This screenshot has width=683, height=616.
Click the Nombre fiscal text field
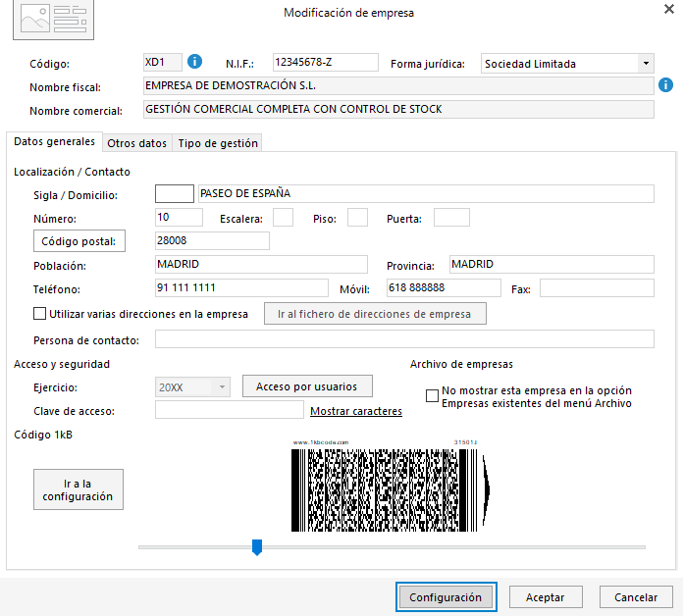[x=398, y=85]
